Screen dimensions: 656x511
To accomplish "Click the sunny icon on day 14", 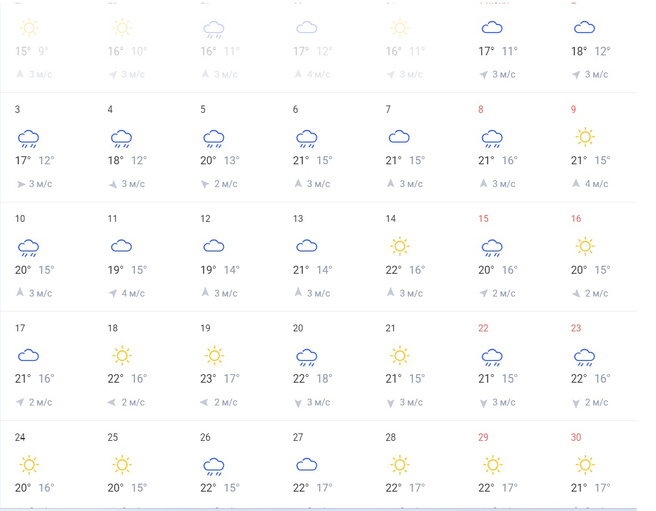I will (x=399, y=246).
